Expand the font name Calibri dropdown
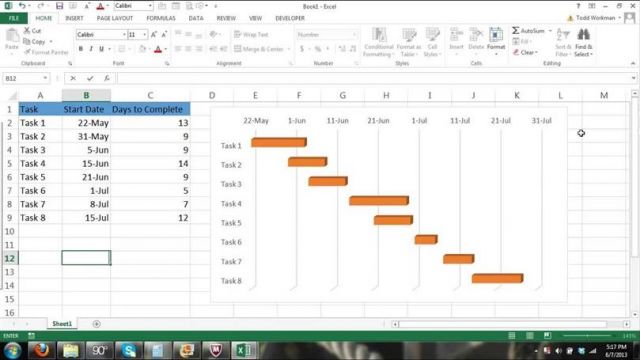This screenshot has height=360, width=640. pyautogui.click(x=124, y=35)
